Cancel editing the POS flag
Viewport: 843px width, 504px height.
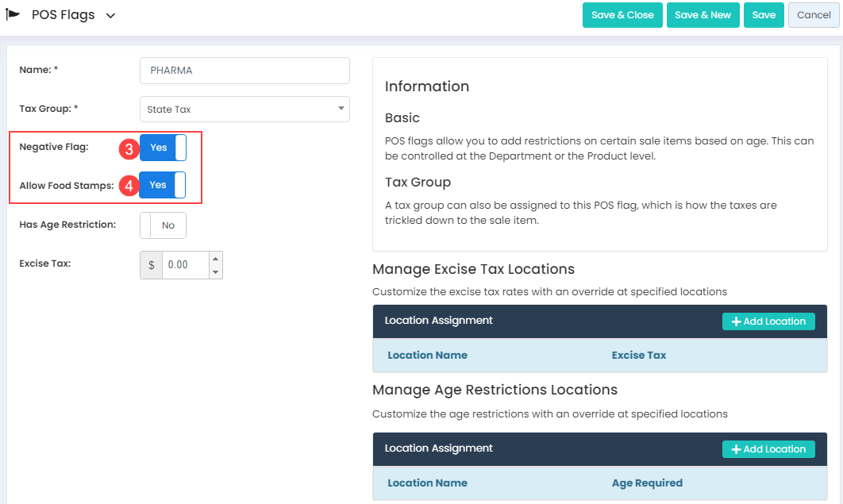pyautogui.click(x=814, y=15)
